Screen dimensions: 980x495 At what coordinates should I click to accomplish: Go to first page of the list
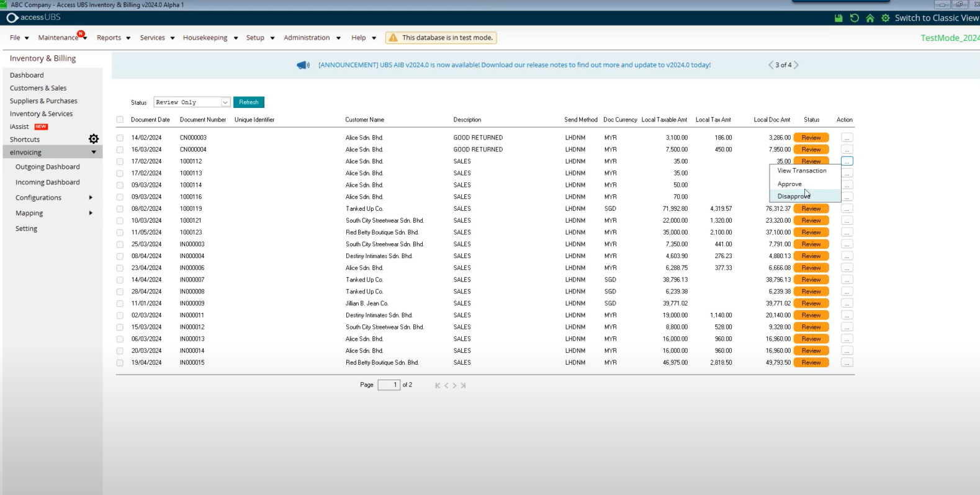click(x=438, y=385)
